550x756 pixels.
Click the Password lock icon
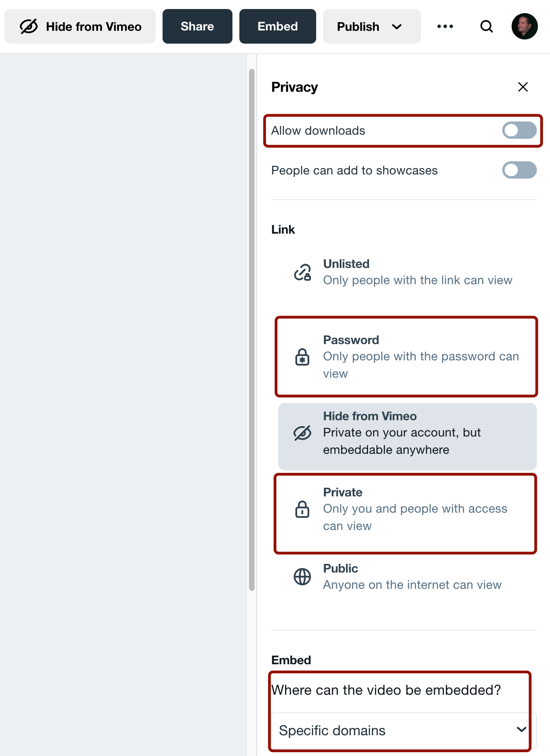302,357
